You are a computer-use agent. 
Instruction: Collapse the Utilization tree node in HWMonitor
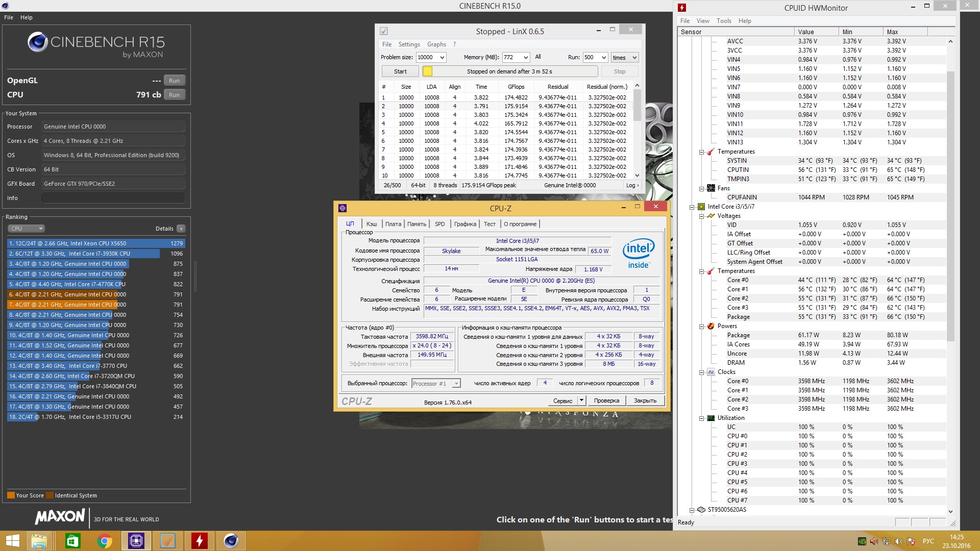tap(702, 418)
